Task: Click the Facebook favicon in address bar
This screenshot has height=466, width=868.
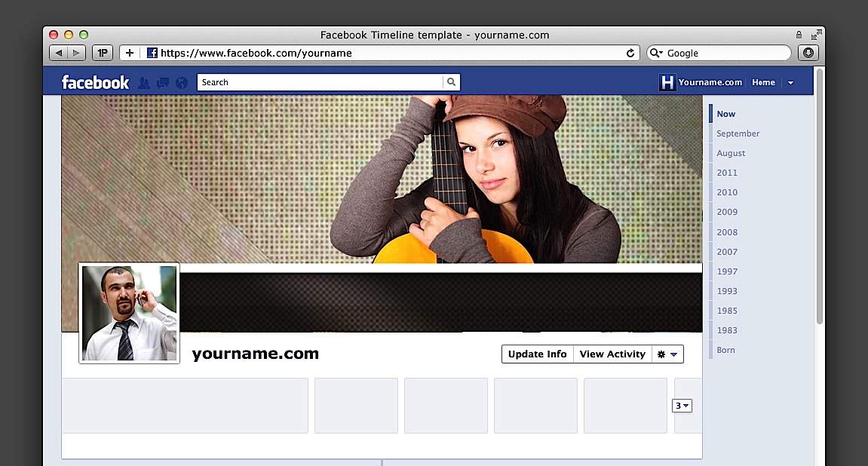Action: pos(152,53)
